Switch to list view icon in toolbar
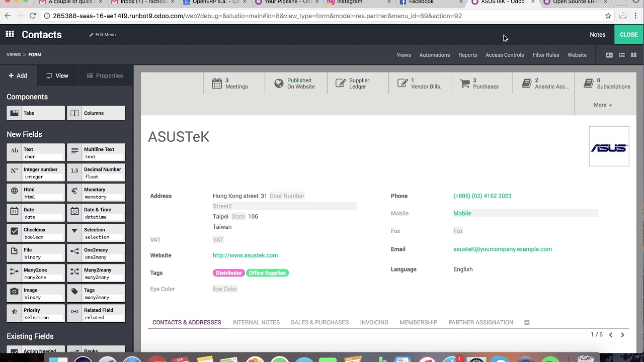 tap(622, 55)
